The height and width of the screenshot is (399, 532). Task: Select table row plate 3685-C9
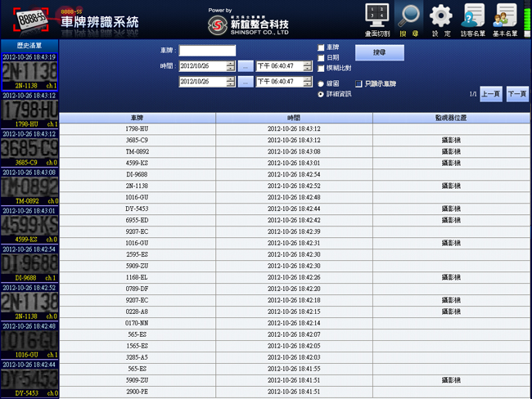(x=295, y=141)
